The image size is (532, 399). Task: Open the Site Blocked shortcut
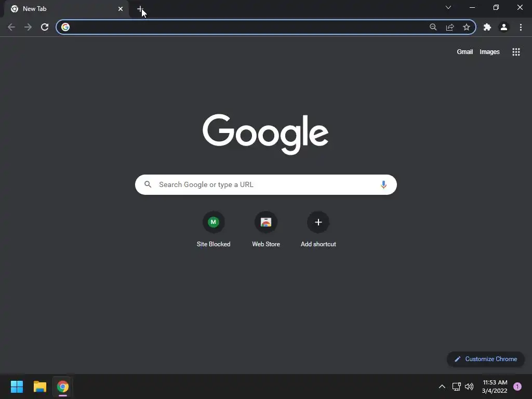click(214, 229)
